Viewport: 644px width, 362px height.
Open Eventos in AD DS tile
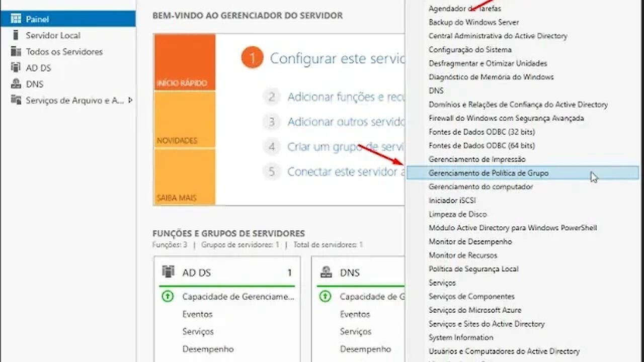tap(197, 314)
